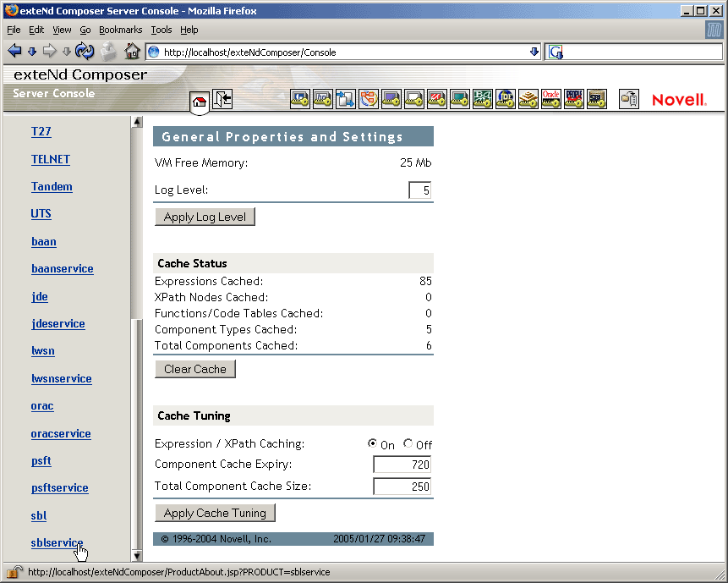Click the pyramid Lawson connector icon
This screenshot has width=728, height=583.
(528, 99)
